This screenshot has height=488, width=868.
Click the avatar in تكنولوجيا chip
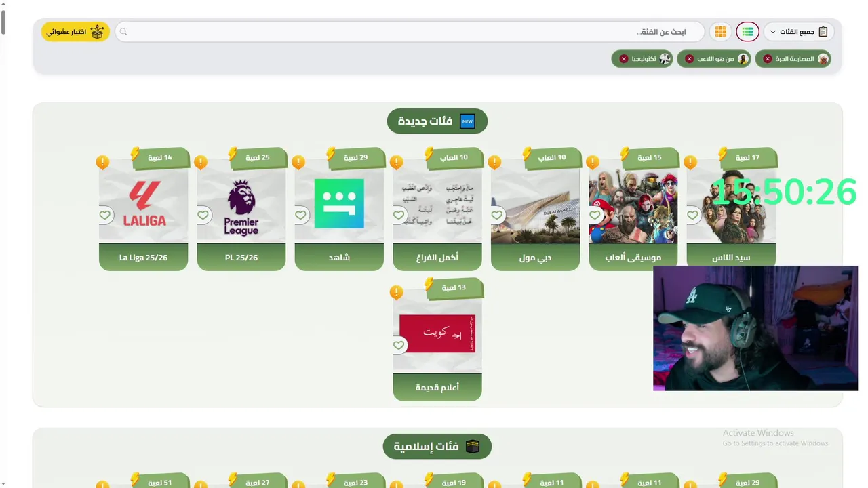(665, 59)
